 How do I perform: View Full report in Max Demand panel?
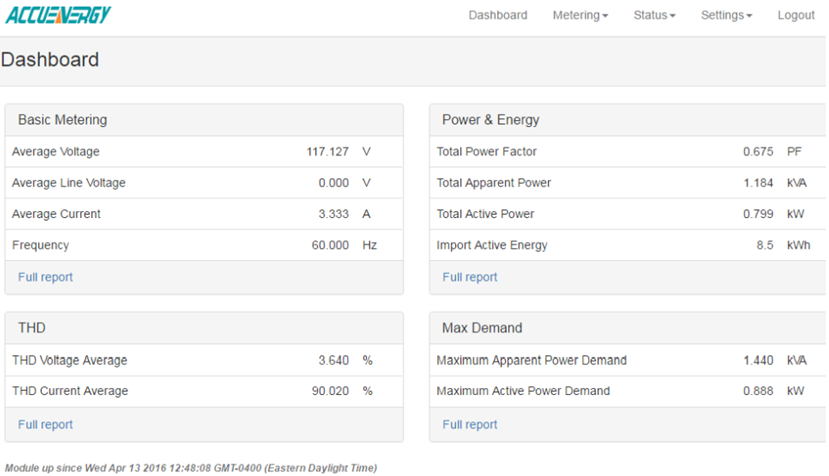470,424
